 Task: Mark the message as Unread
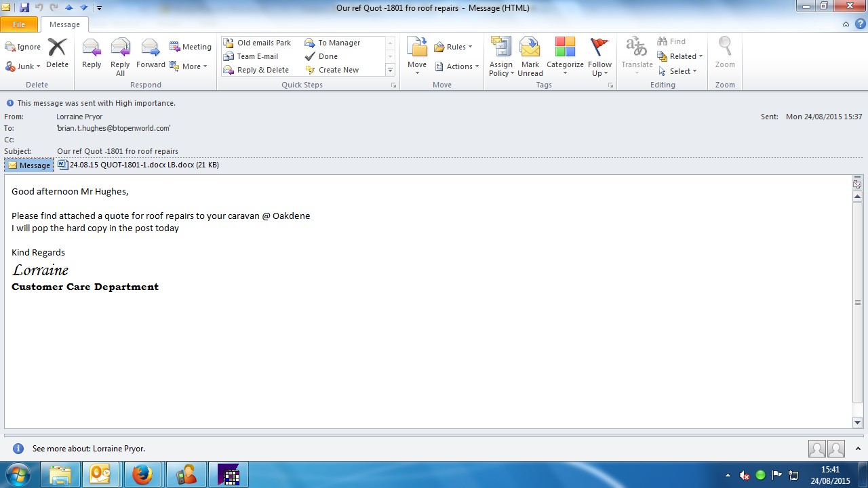(x=530, y=56)
